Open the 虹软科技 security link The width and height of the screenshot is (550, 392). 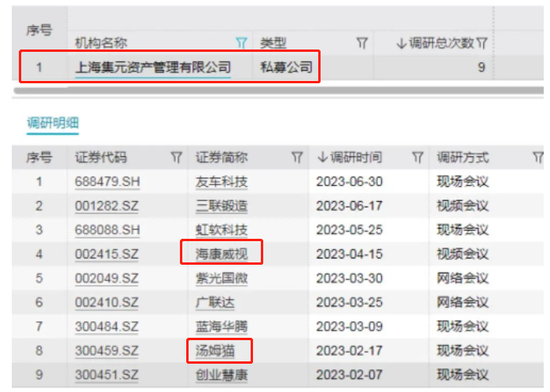click(222, 230)
